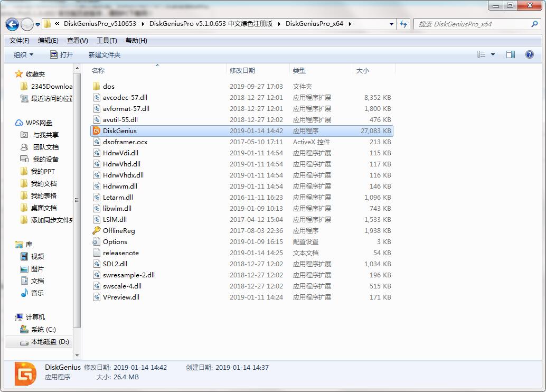Image resolution: width=546 pixels, height=392 pixels.
Task: Select 我的PPT folder in sidebar
Action: coord(42,172)
